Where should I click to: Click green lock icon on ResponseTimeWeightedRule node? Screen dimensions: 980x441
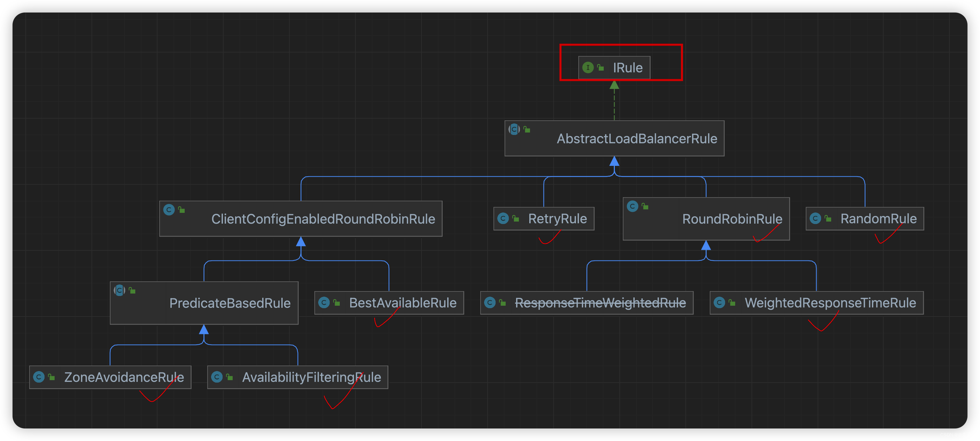[x=502, y=303]
